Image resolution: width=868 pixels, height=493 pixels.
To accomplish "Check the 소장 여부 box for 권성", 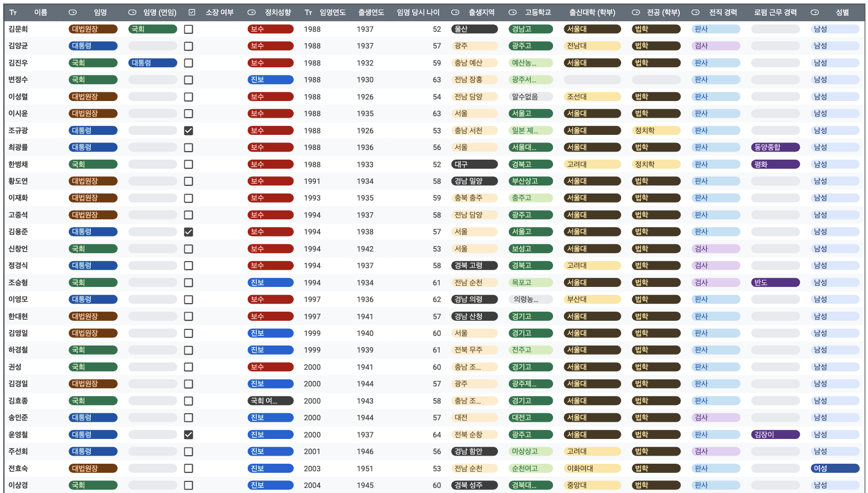I will (x=188, y=367).
